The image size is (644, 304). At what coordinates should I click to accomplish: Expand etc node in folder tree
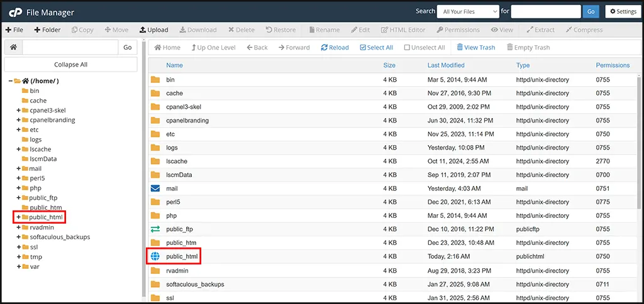(18, 129)
